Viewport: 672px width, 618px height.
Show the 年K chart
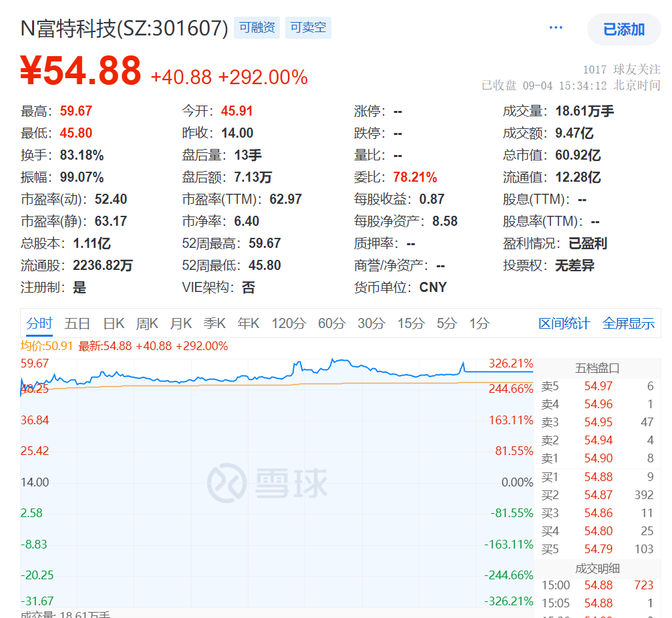(x=248, y=324)
